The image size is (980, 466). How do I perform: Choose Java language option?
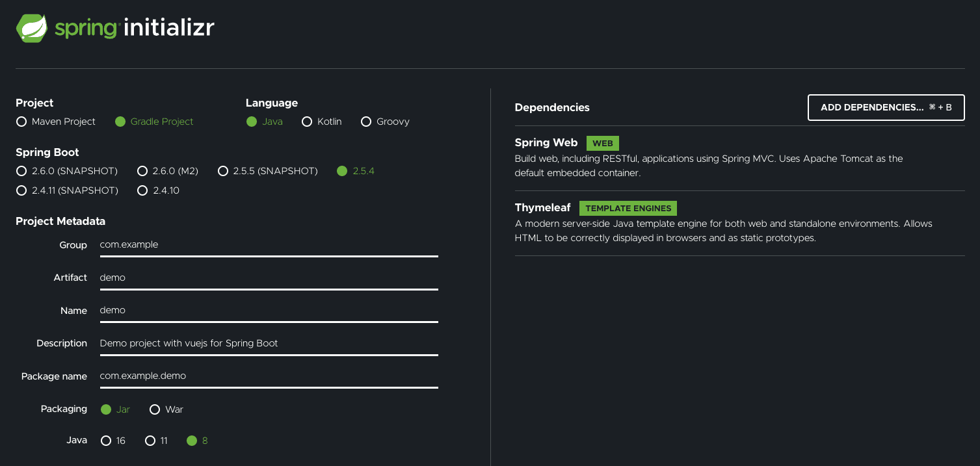point(265,122)
